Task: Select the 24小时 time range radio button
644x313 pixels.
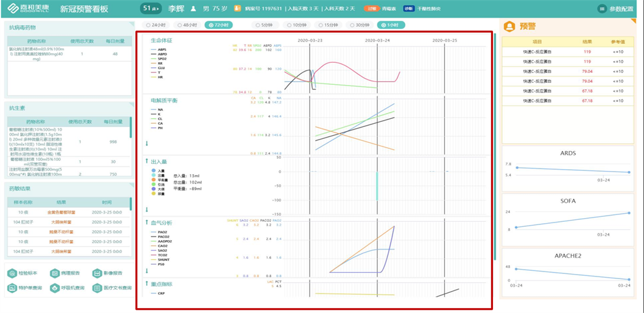Action: pos(148,25)
